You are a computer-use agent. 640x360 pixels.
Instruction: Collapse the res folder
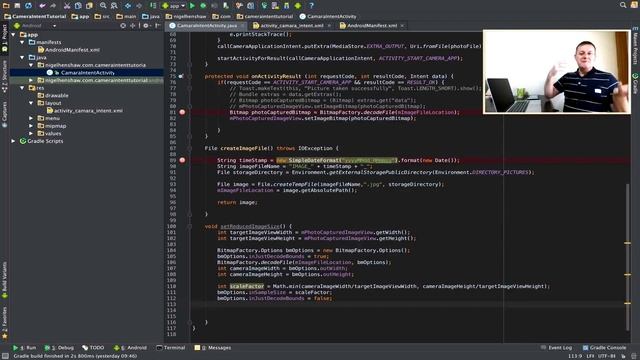(22, 88)
